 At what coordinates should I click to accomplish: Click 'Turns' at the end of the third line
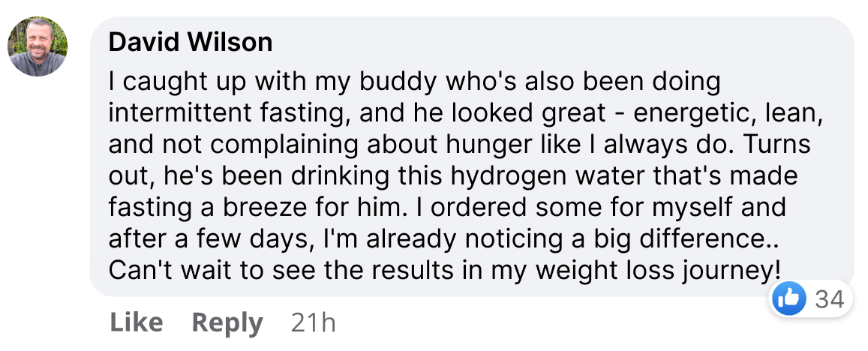pyautogui.click(x=776, y=145)
